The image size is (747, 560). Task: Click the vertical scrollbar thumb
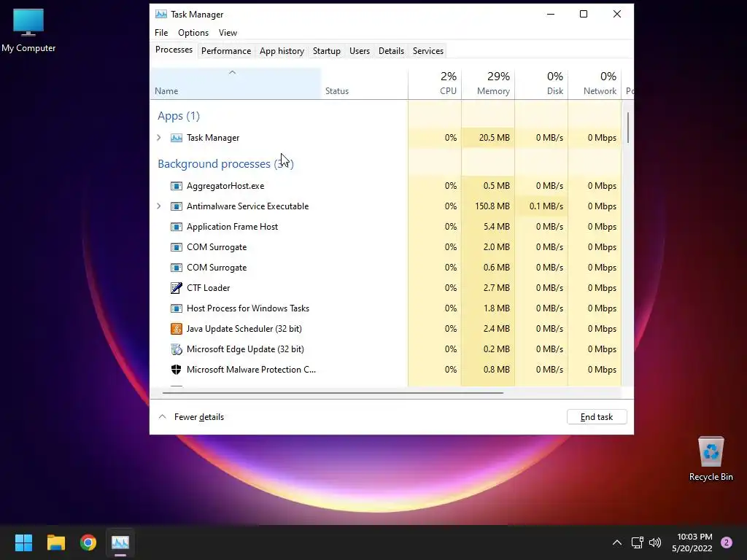click(628, 128)
